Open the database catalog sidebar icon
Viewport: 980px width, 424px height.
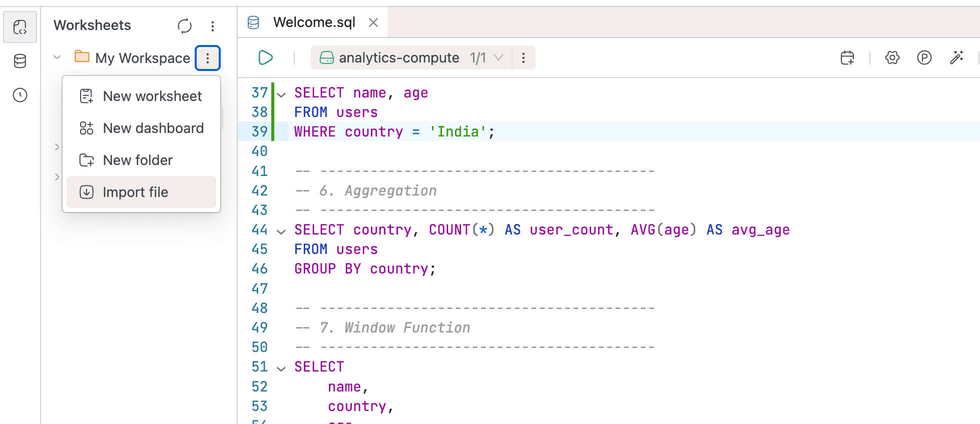click(x=20, y=61)
